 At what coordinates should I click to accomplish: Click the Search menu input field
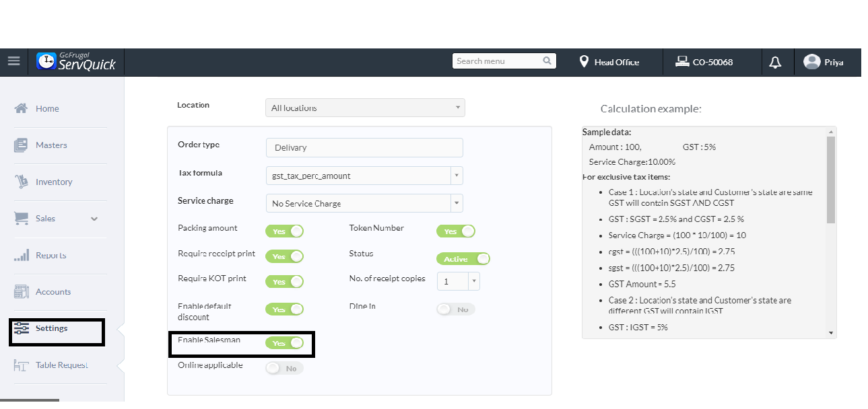coord(497,61)
